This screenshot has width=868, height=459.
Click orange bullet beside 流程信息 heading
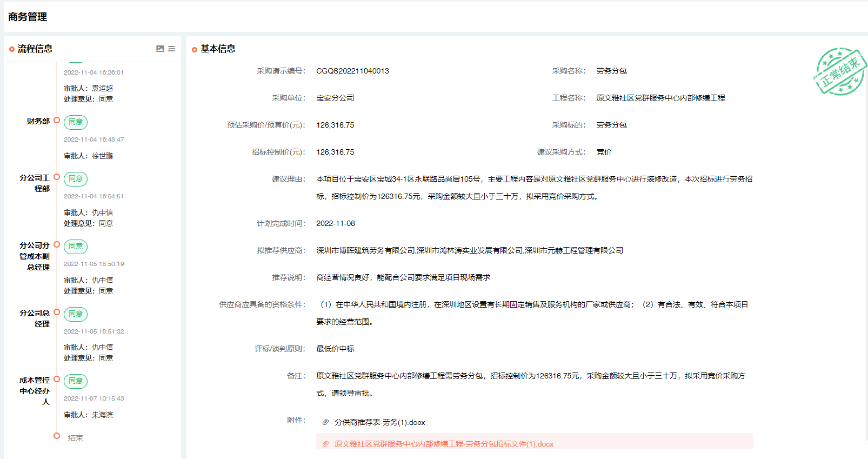point(12,49)
